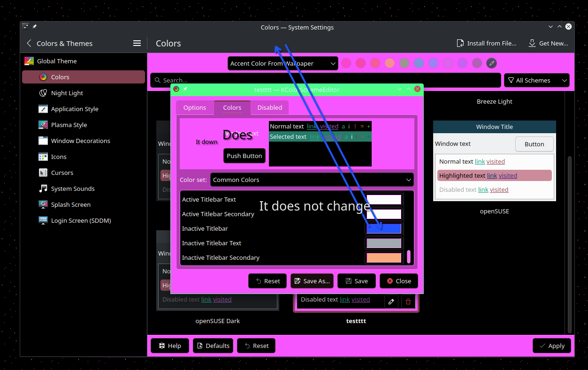The height and width of the screenshot is (370, 588).
Task: Click Reset button in System Settings footer
Action: (256, 346)
